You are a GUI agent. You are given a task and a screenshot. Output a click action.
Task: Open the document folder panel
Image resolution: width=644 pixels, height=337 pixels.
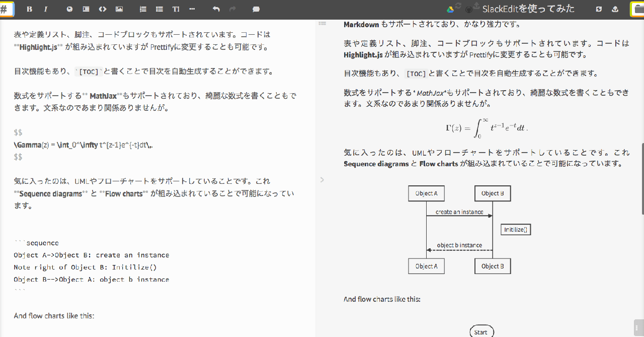pos(637,9)
